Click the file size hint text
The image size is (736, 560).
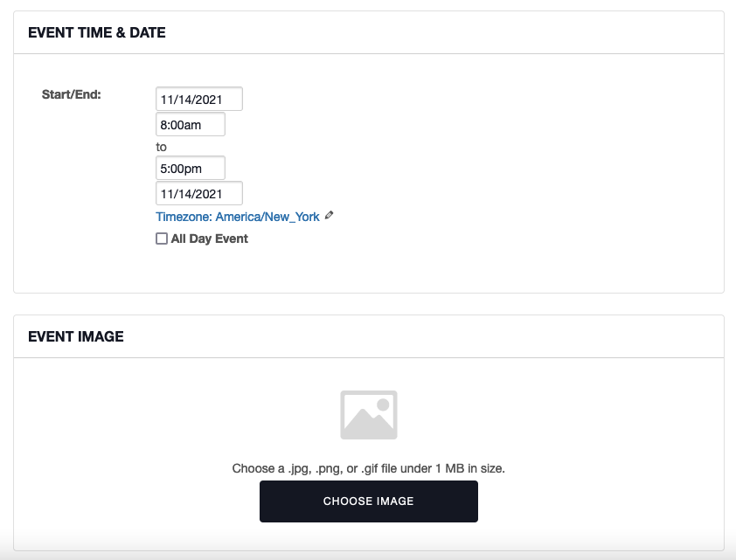(369, 468)
